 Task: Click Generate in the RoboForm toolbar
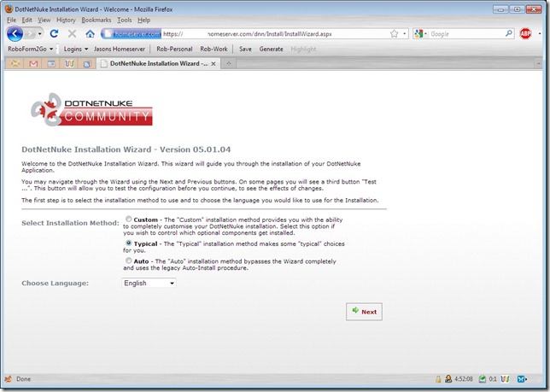coord(271,49)
